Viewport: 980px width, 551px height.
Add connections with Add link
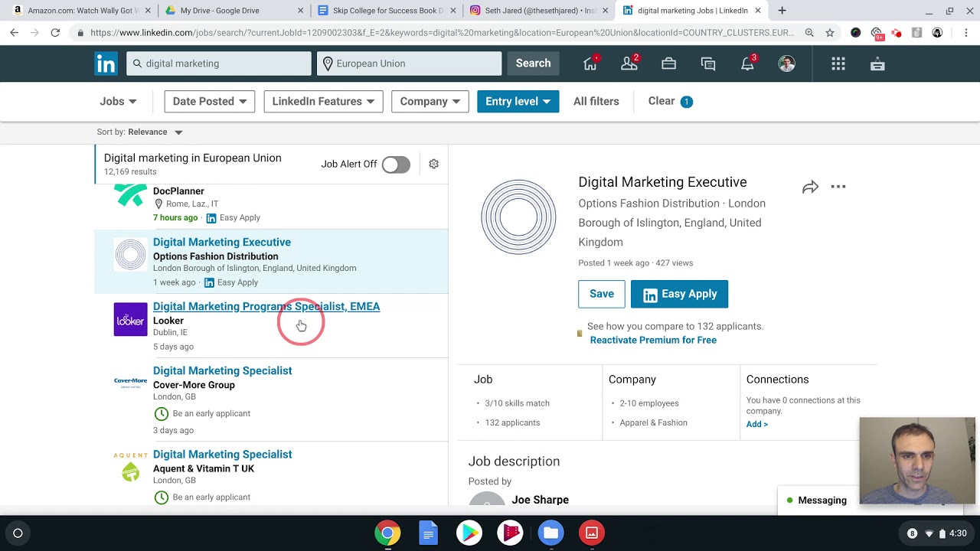point(757,424)
